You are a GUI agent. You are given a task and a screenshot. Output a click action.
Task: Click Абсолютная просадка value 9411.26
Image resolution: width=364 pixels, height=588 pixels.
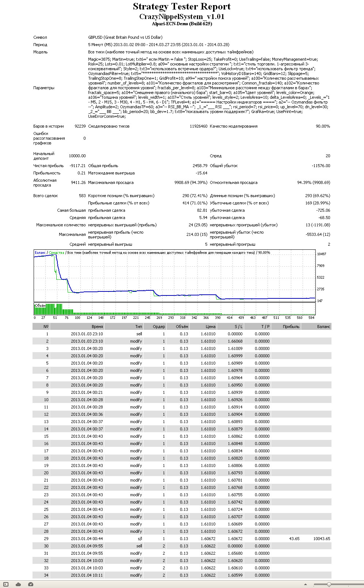pyautogui.click(x=78, y=182)
